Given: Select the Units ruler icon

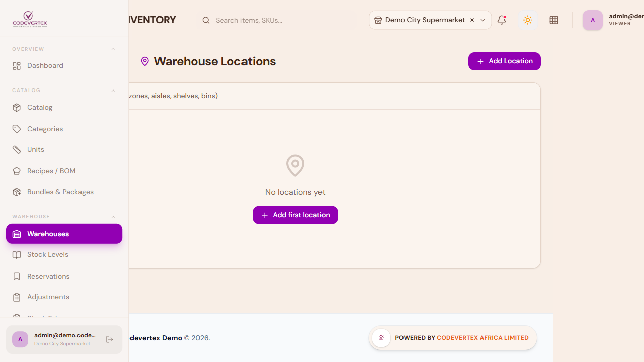Looking at the screenshot, I should tap(17, 150).
